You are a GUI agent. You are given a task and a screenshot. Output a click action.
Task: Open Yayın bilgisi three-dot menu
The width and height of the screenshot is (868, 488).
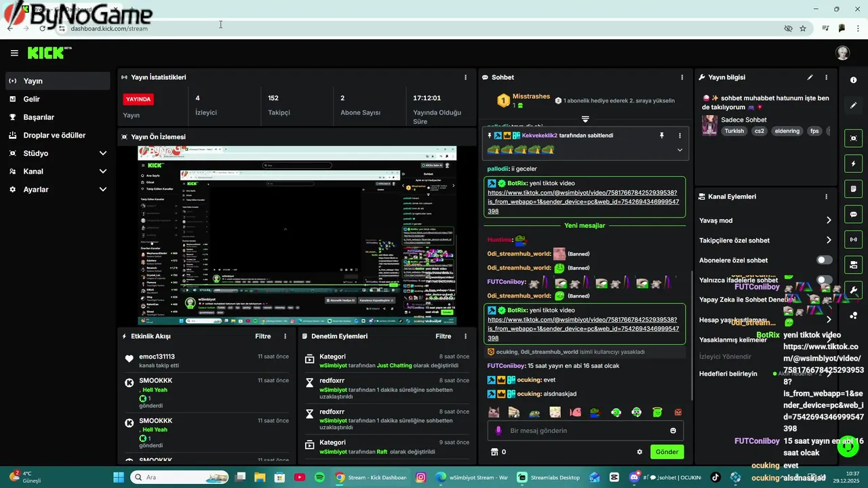coord(826,77)
